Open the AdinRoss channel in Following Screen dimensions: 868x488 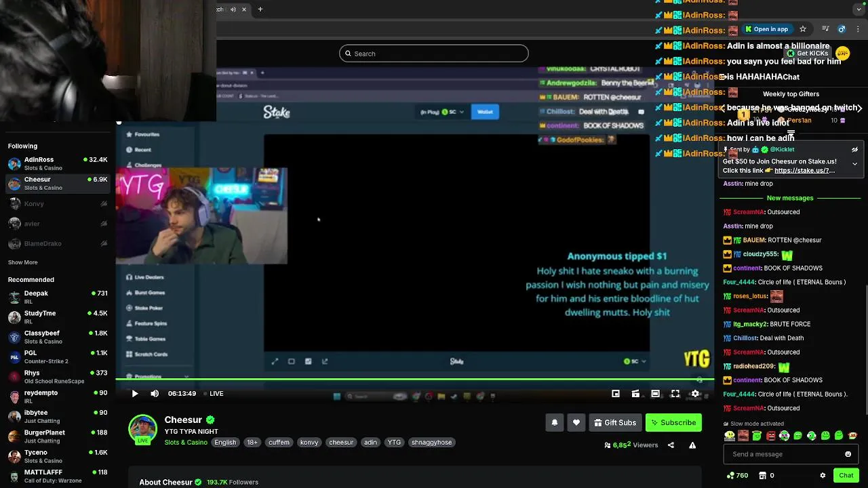(x=58, y=163)
